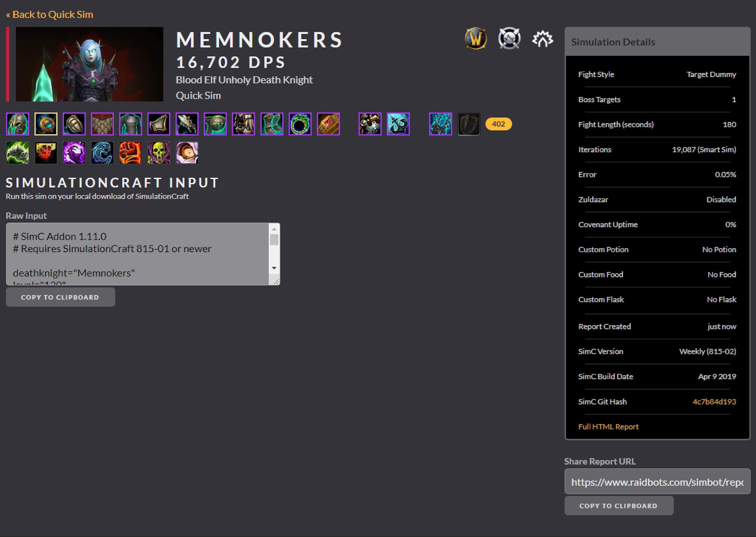Image resolution: width=756 pixels, height=537 pixels.
Task: Click the gold-bordered necklace item icon
Action: point(46,124)
